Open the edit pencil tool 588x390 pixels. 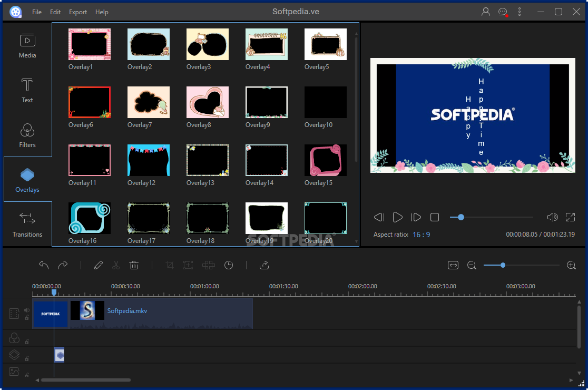99,265
